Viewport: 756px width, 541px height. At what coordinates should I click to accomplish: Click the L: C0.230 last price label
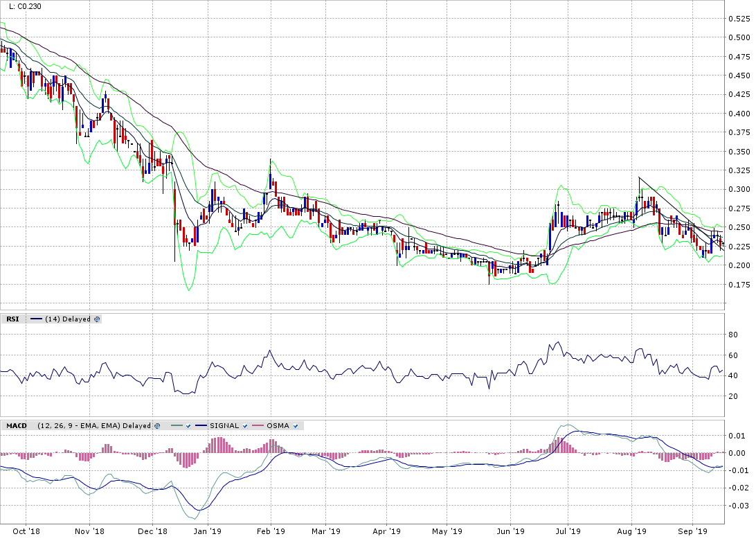[x=21, y=7]
